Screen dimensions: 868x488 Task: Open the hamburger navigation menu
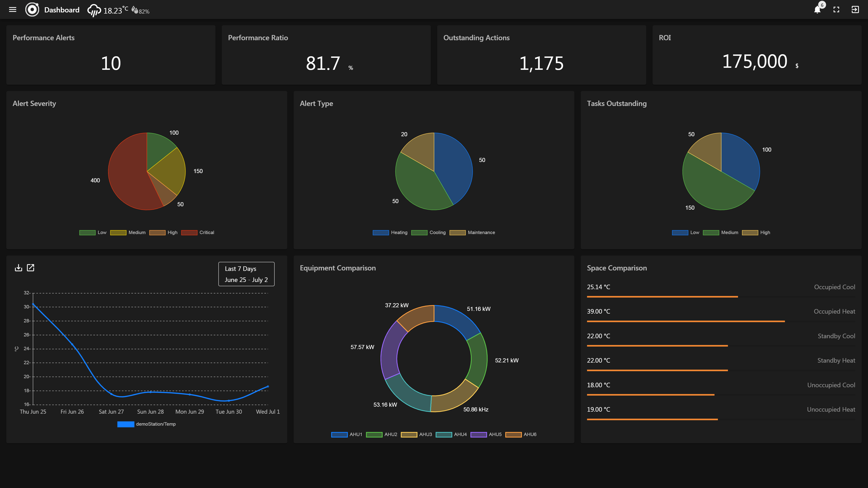(x=12, y=10)
